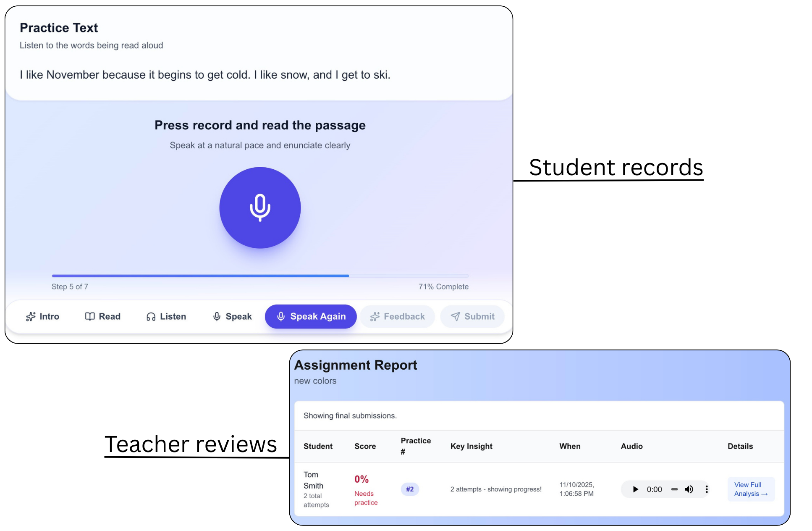Switch to the Feedback step
The height and width of the screenshot is (531, 812).
click(x=397, y=316)
